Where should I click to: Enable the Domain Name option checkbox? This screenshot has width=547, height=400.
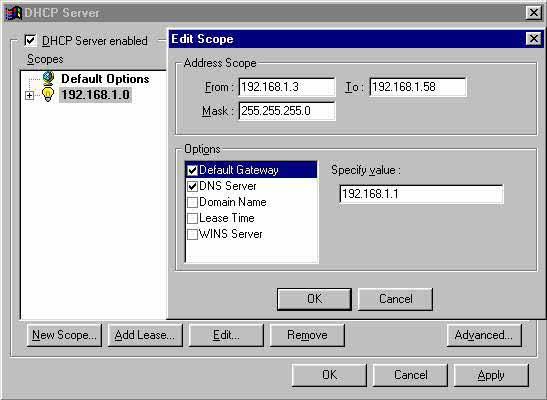[192, 202]
